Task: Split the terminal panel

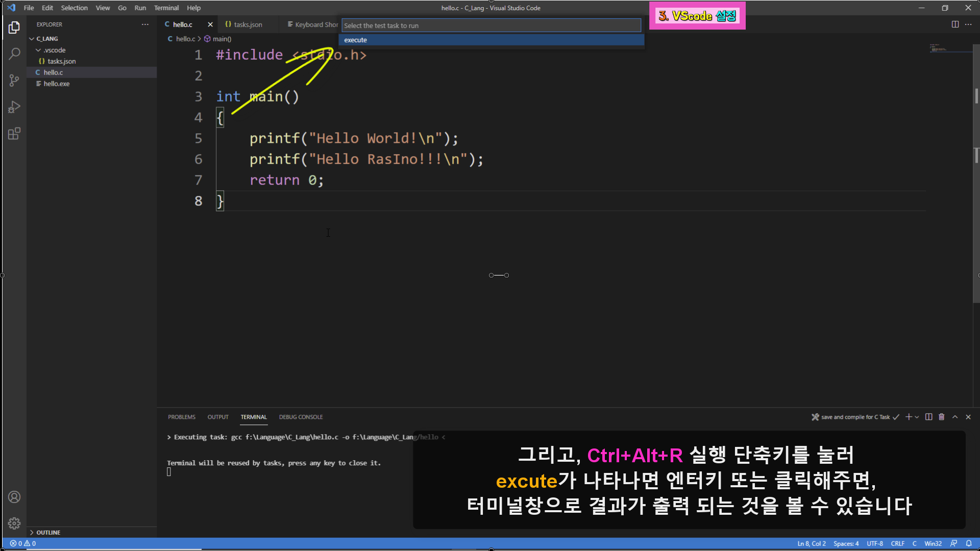Action: (928, 417)
